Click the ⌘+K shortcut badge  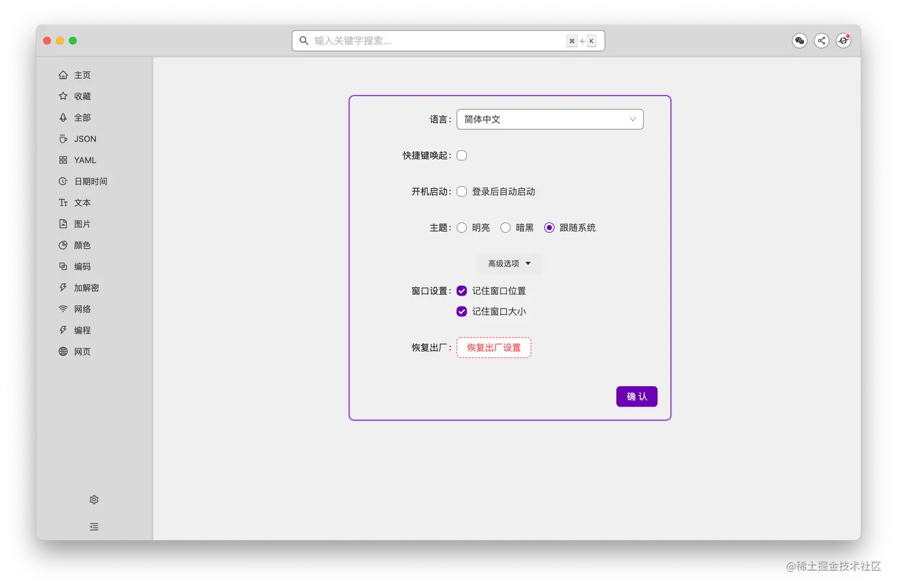[x=581, y=41]
